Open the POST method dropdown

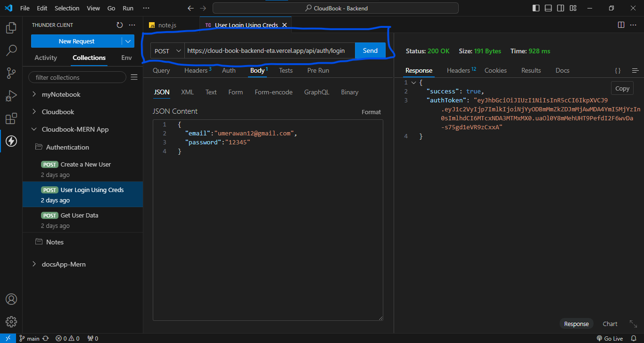167,51
